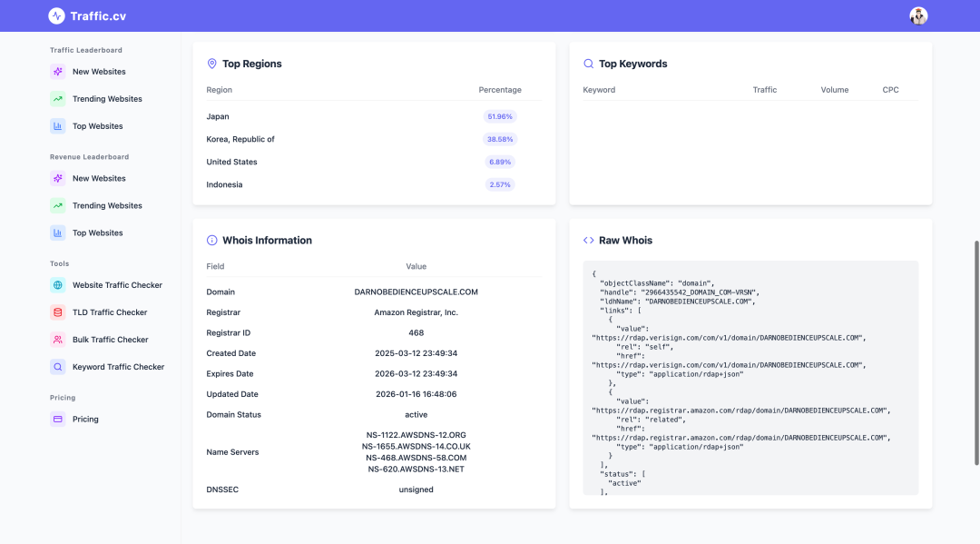Go to Keyword Traffic Checker tool

118,367
